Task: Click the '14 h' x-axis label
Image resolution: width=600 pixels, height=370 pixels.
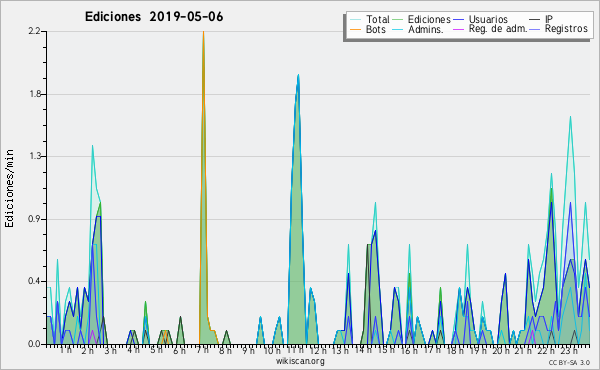Action: click(x=363, y=350)
